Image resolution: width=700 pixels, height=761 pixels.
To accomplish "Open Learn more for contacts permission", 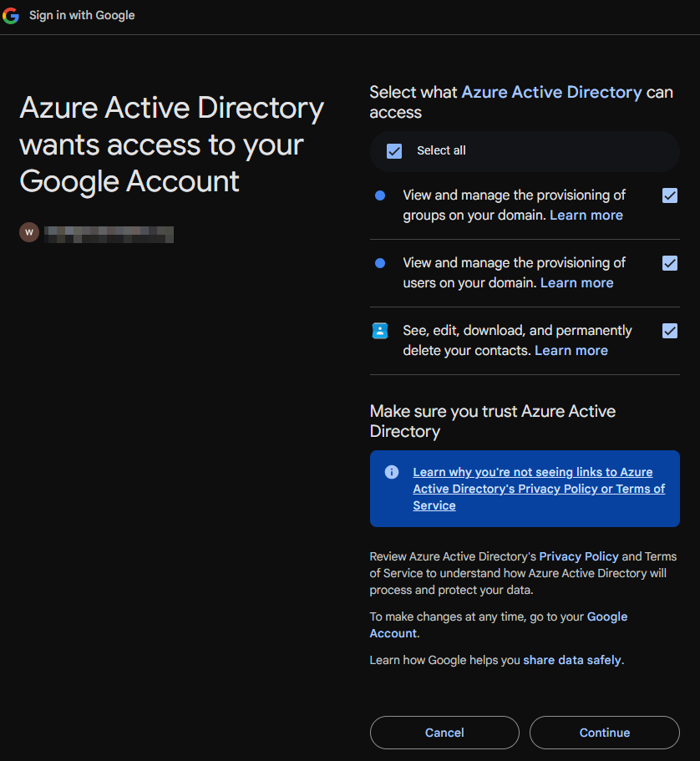I will 571,351.
